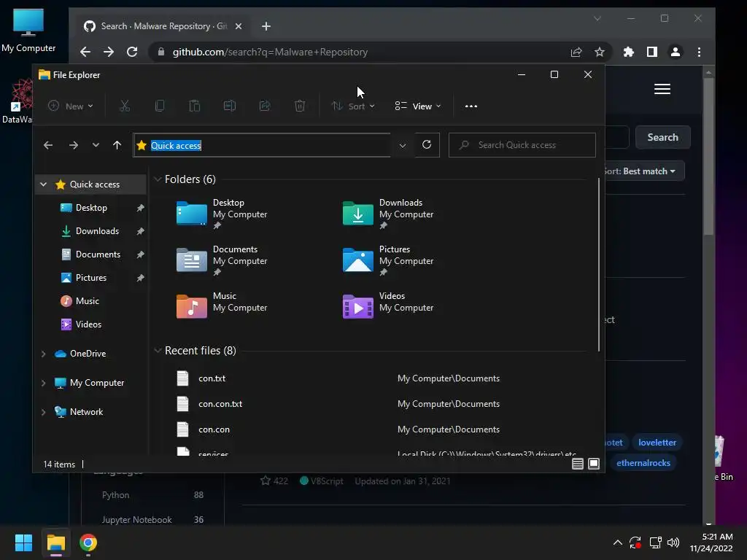Refresh the Quick access view
This screenshot has height=560, width=747.
[427, 145]
